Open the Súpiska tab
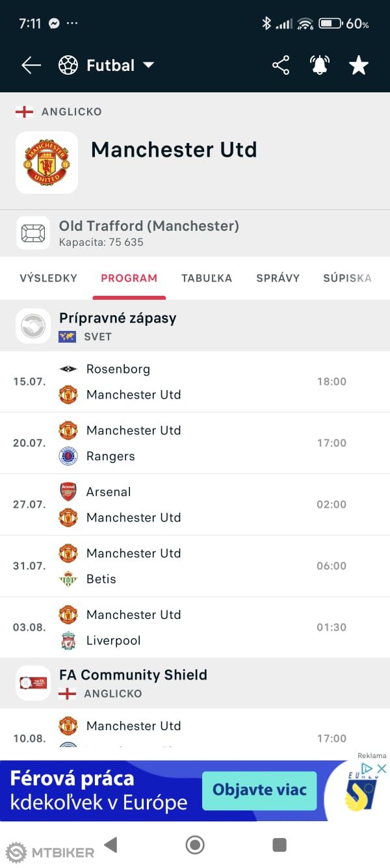The image size is (390, 868). click(x=348, y=278)
